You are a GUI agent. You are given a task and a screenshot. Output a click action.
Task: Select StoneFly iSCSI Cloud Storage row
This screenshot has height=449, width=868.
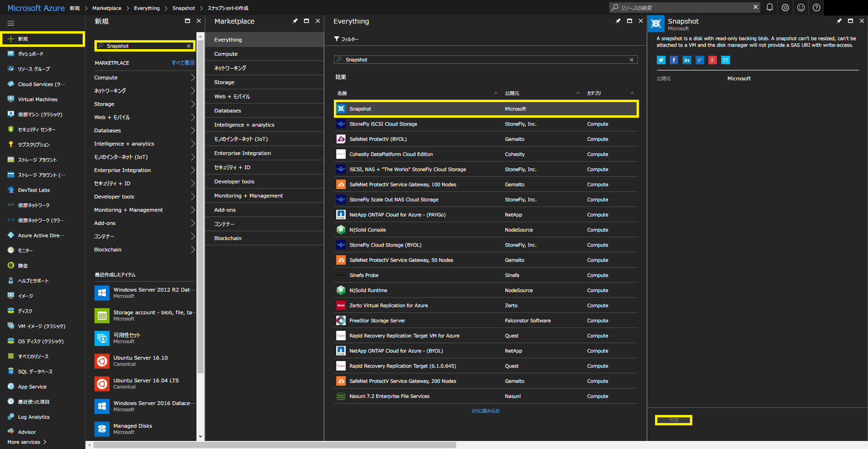[x=486, y=124]
